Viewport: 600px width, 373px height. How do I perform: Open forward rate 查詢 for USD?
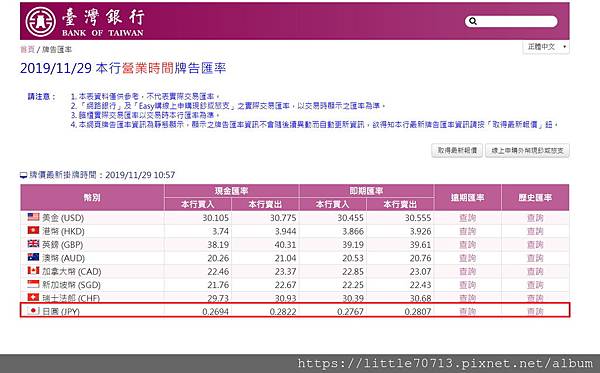point(468,218)
